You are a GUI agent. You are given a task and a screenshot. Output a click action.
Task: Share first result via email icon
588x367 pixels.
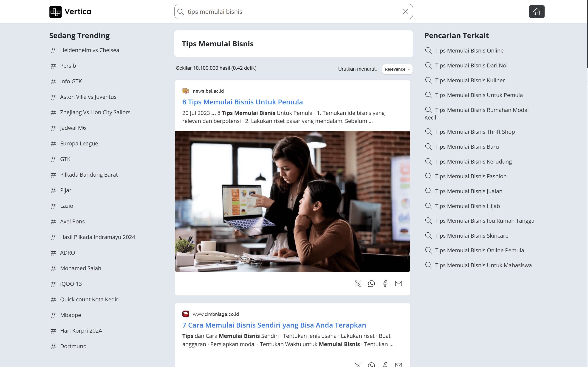(x=399, y=284)
